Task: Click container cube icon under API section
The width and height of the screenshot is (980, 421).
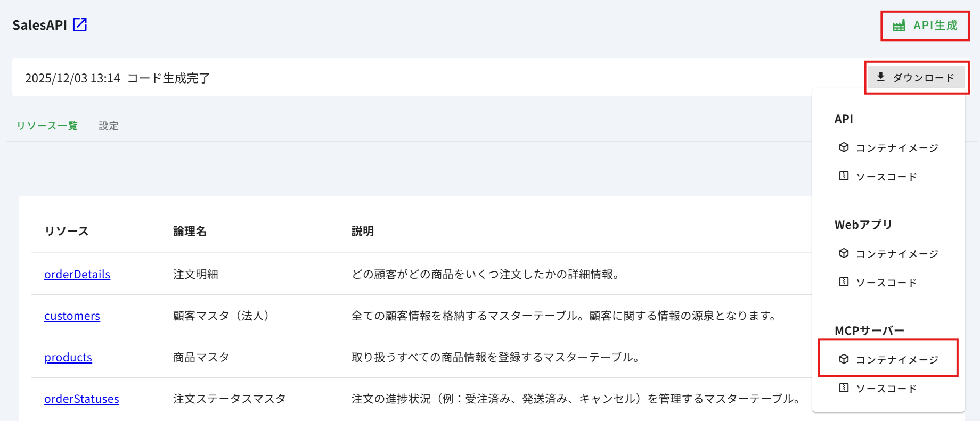Action: [844, 147]
